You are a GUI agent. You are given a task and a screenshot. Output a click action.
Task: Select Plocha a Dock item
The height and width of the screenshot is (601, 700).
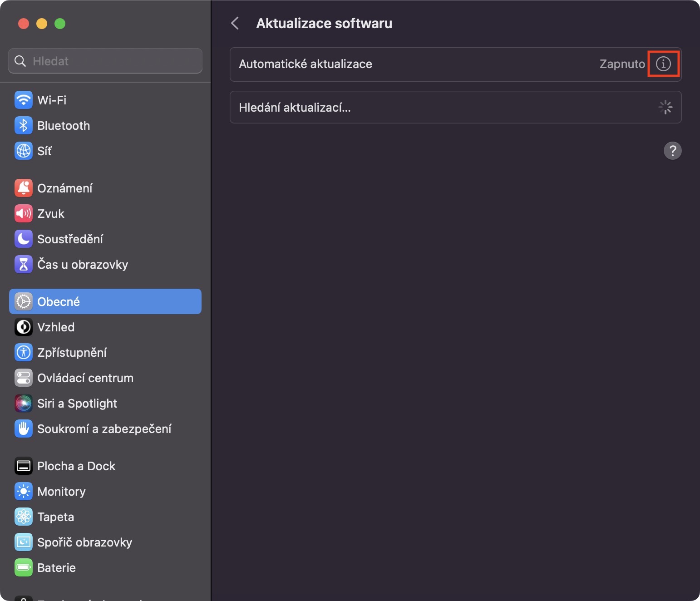point(76,466)
